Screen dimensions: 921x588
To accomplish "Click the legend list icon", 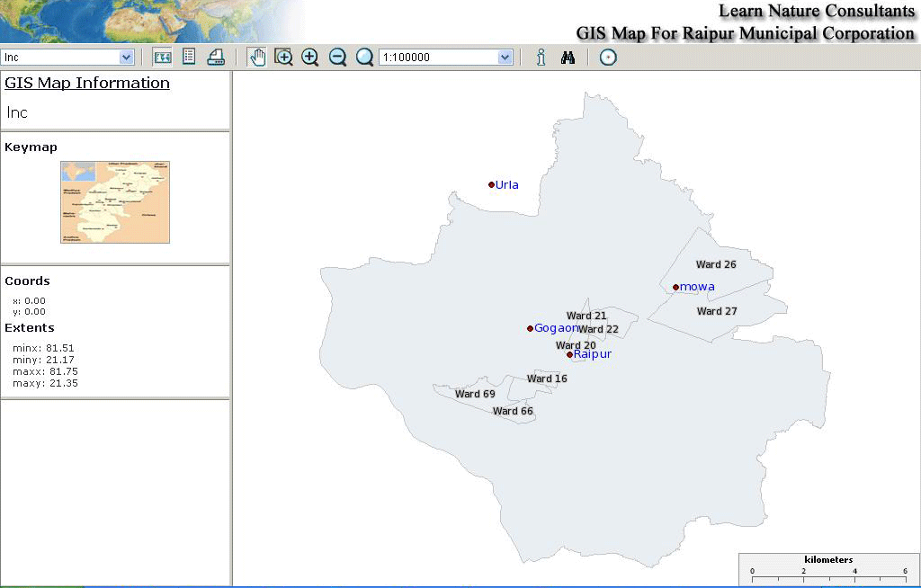I will click(x=189, y=57).
